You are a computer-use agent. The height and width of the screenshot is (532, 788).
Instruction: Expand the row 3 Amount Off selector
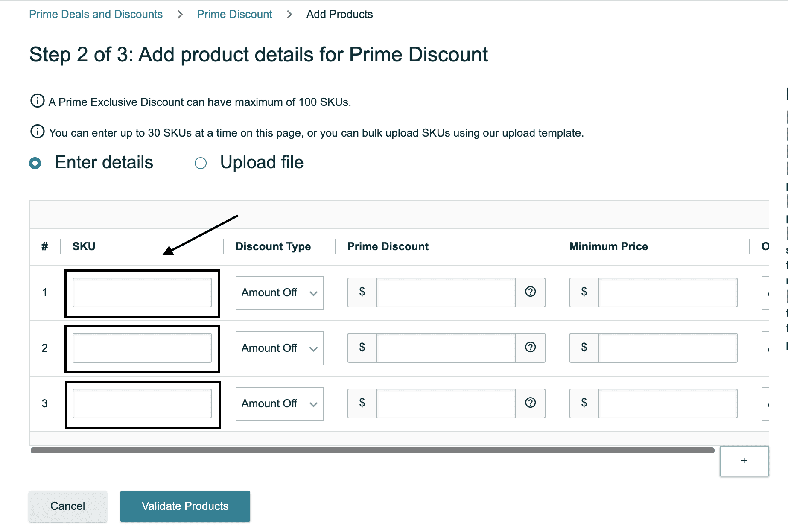(280, 404)
